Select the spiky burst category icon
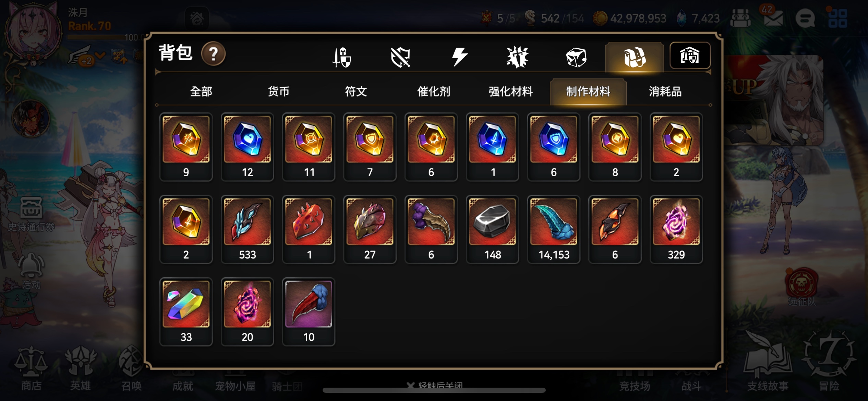 click(518, 57)
